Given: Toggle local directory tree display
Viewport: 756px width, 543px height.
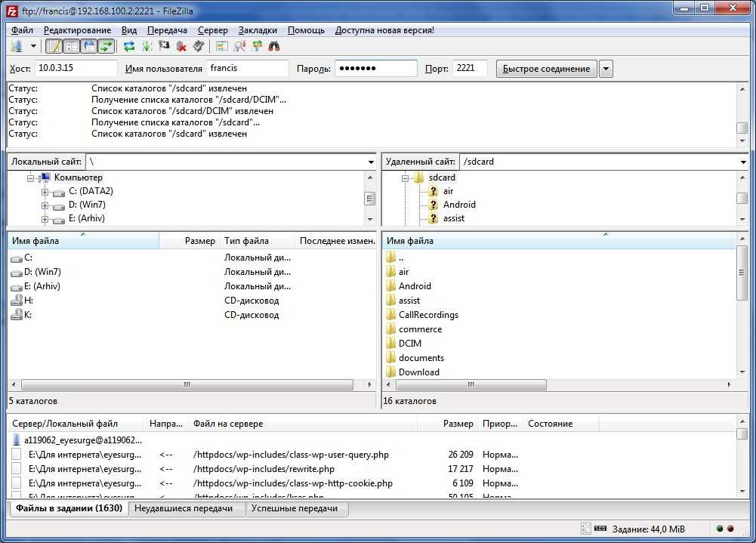Looking at the screenshot, I should (x=71, y=46).
